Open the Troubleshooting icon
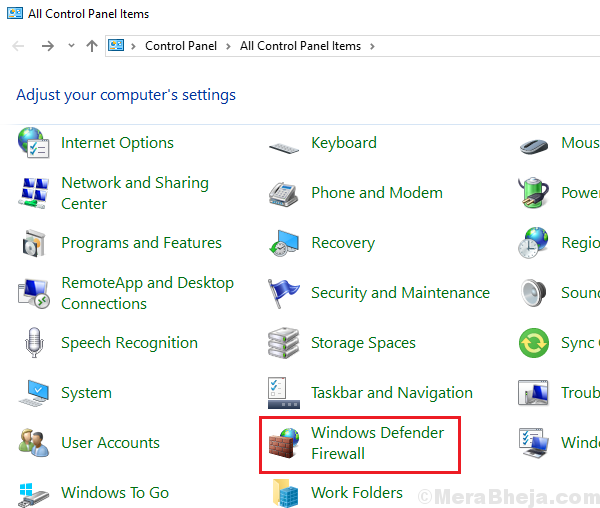600x508 pixels. [x=533, y=392]
